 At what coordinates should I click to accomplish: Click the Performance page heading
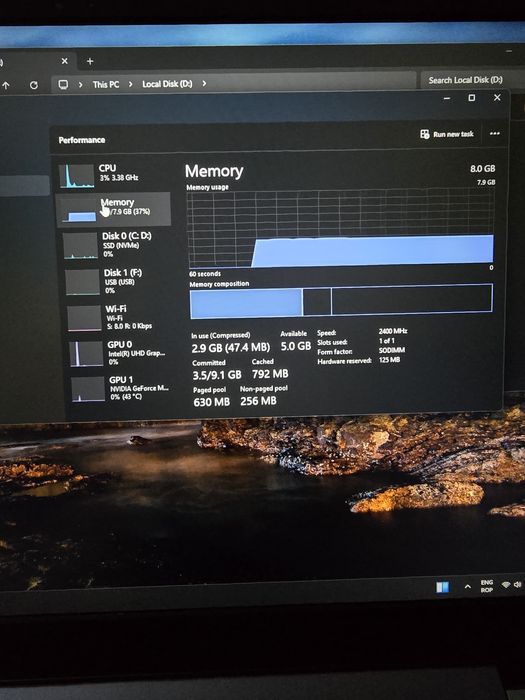point(82,140)
